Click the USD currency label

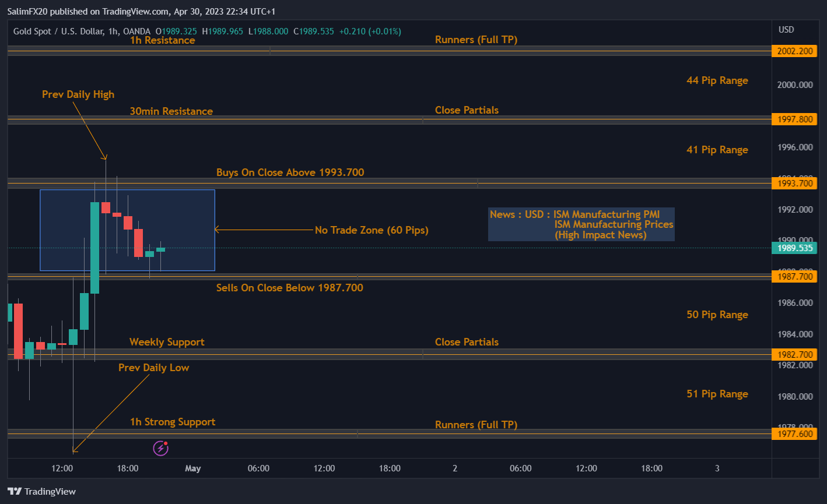point(786,30)
